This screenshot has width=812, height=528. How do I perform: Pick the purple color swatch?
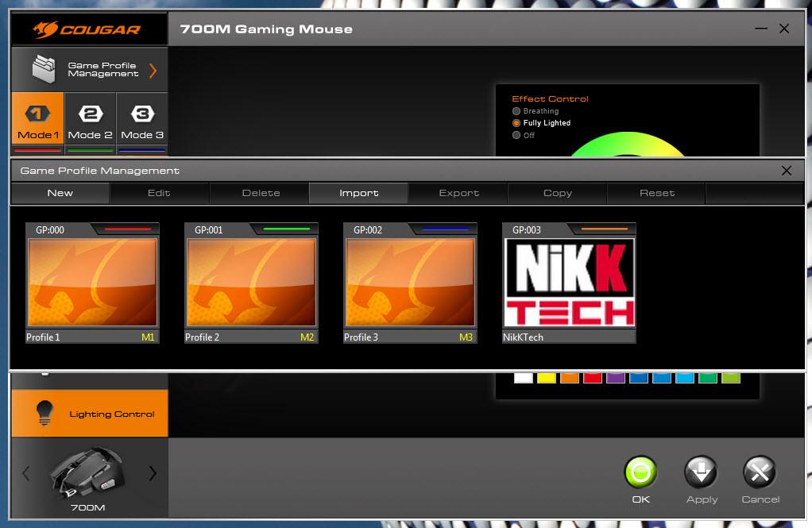(615, 378)
